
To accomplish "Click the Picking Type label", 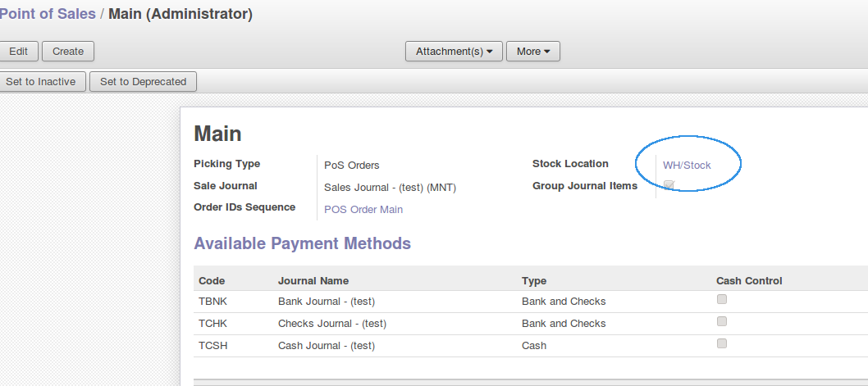I will (227, 164).
